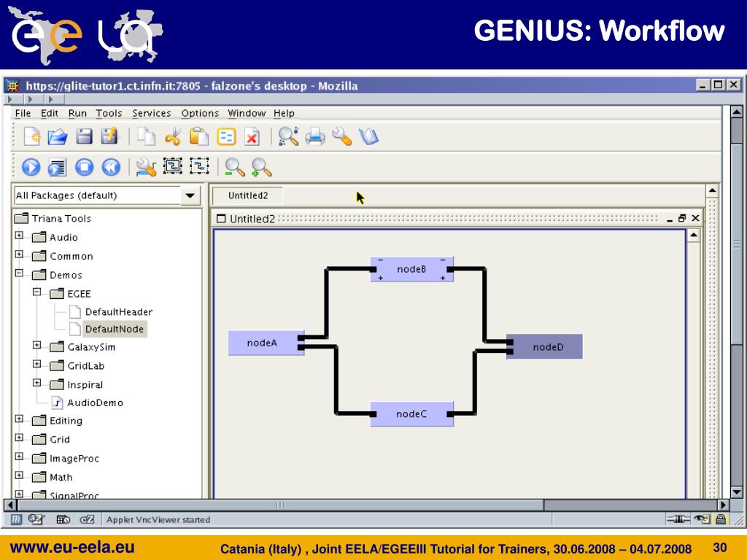Open the Run menu
747x560 pixels.
coord(77,113)
